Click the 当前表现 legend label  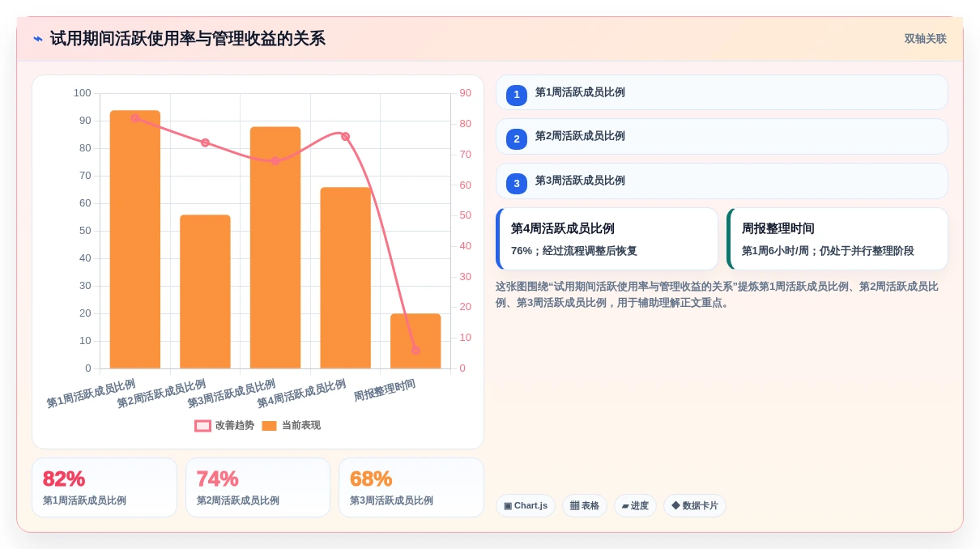[x=301, y=426]
